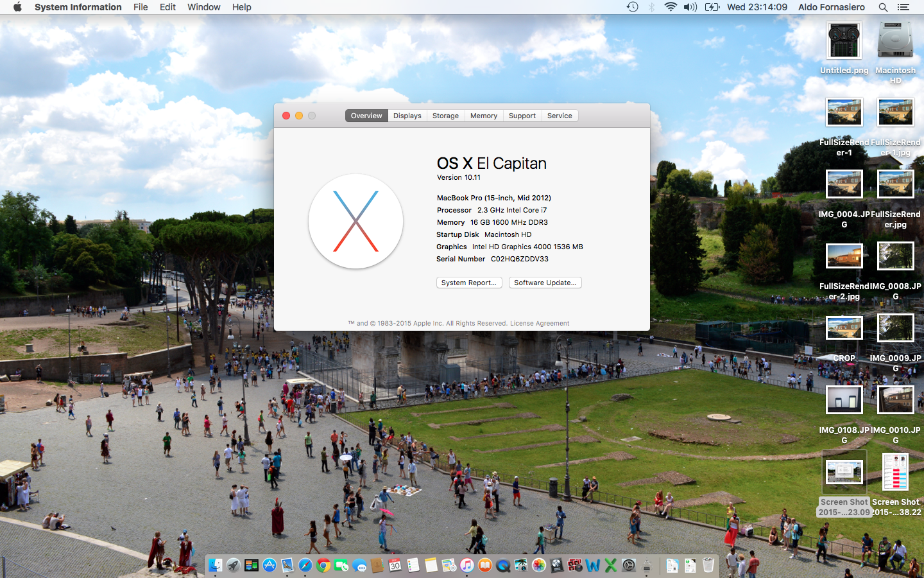The height and width of the screenshot is (578, 924).
Task: Open the File menu
Action: pyautogui.click(x=141, y=7)
